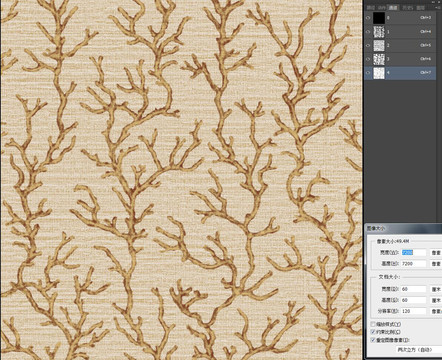
Task: Click the Ctrl+7 shortcut row text
Action: click(x=426, y=72)
